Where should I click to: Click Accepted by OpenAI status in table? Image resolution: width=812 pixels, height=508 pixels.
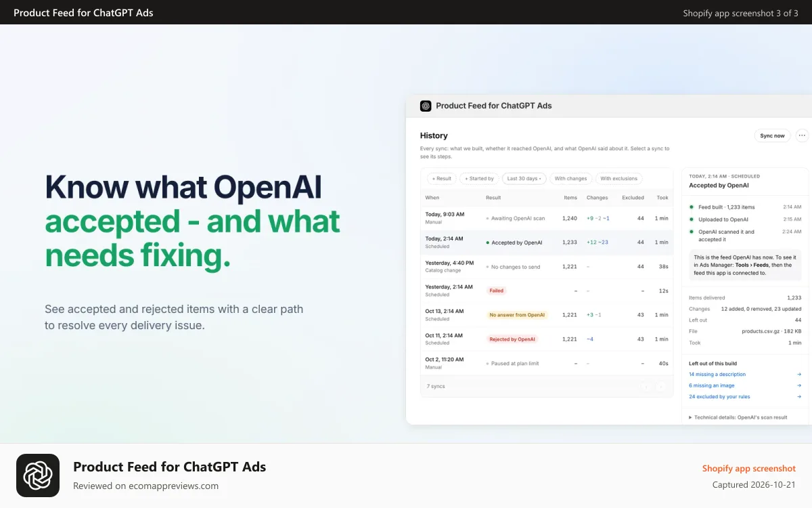coord(514,242)
